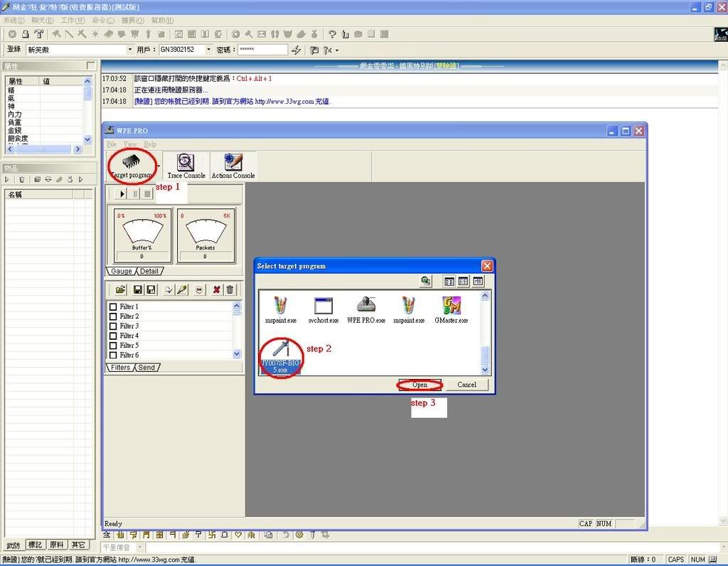
Task: Click the Target program chip icon
Action: point(130,162)
